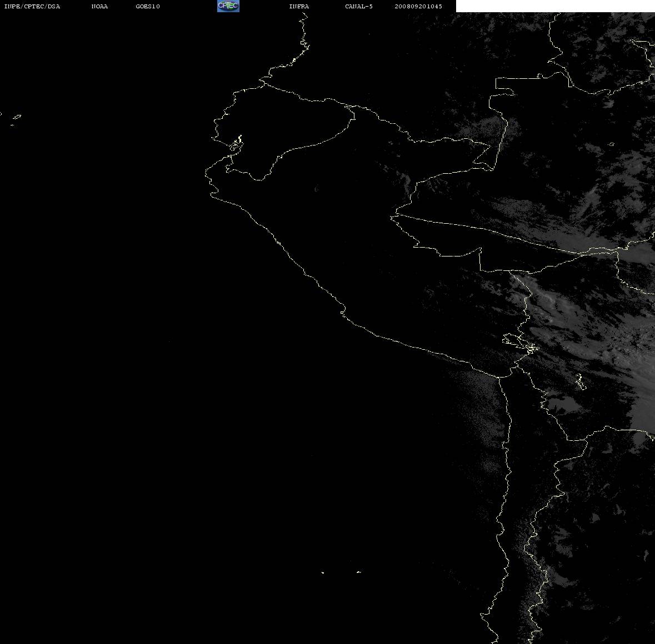Select the 200809201045 timestamp text

(418, 6)
